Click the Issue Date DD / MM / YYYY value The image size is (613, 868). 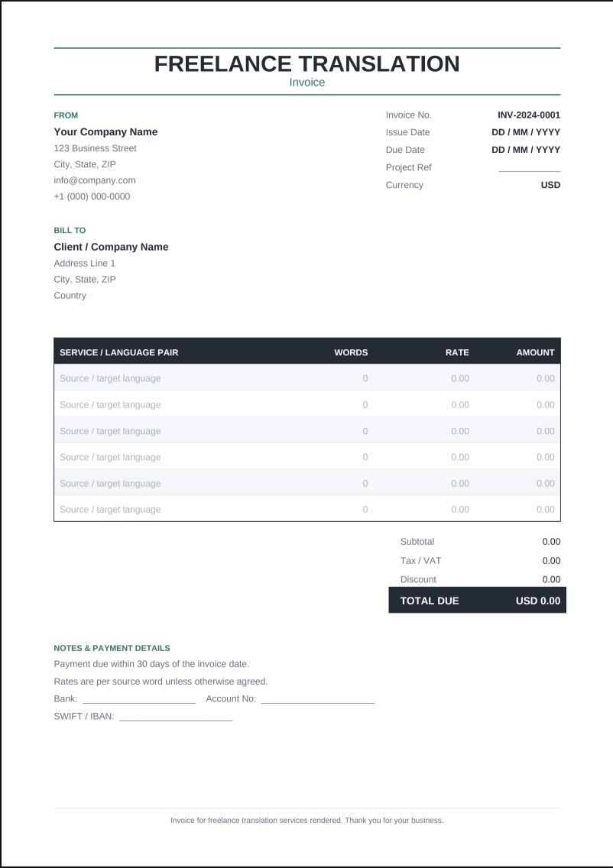pyautogui.click(x=526, y=132)
